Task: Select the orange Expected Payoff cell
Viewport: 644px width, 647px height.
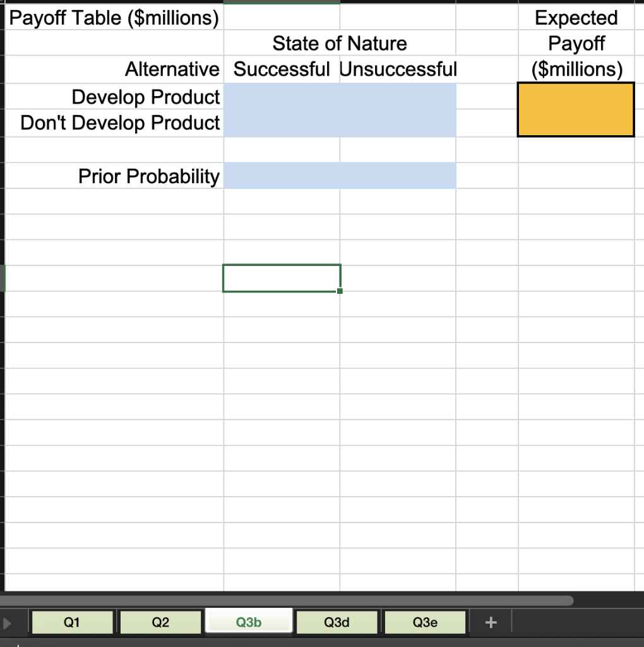Action: (x=575, y=109)
